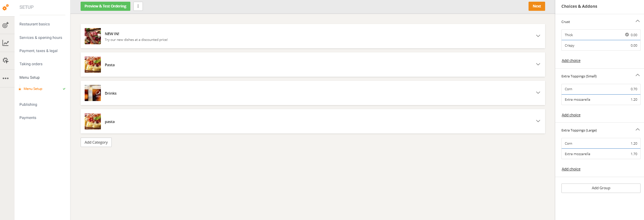This screenshot has height=220, width=644.
Task: Open the kebab menu beside Preview & Test Ordering
Action: pos(138,6)
